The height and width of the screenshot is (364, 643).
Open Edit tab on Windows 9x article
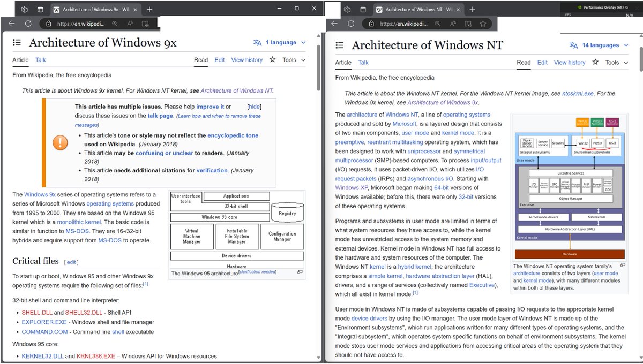[x=220, y=60]
